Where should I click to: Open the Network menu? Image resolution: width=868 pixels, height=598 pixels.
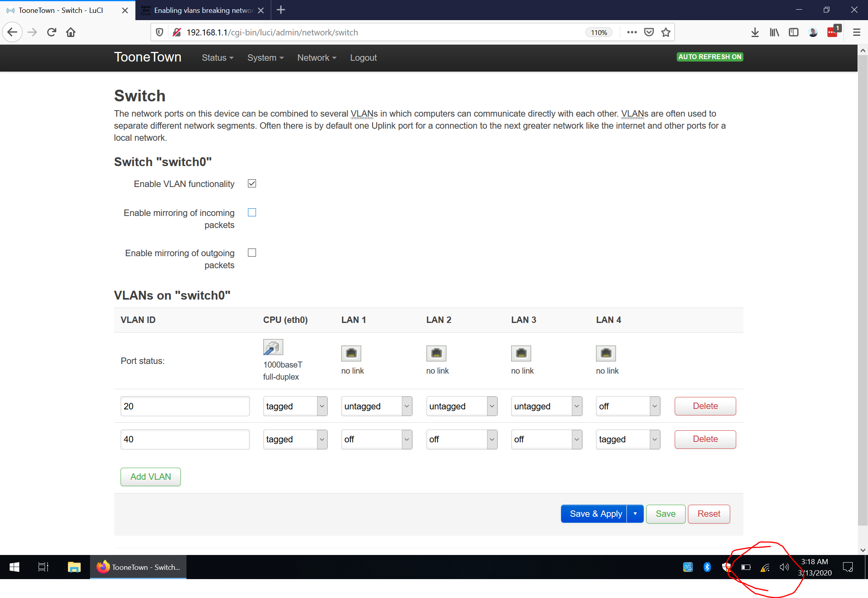tap(317, 58)
